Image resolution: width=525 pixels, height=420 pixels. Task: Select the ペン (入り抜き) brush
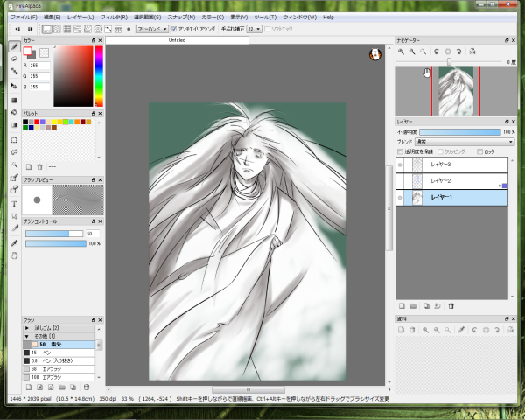[59, 361]
